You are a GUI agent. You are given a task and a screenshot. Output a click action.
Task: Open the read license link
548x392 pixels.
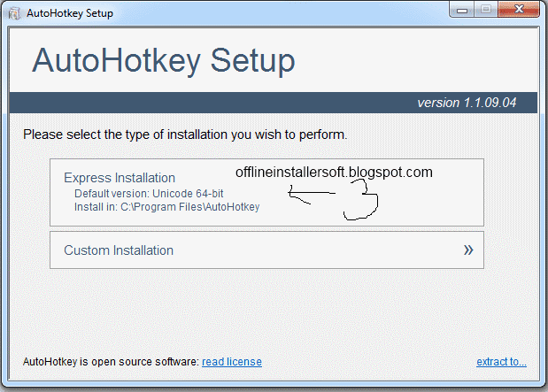tap(232, 362)
